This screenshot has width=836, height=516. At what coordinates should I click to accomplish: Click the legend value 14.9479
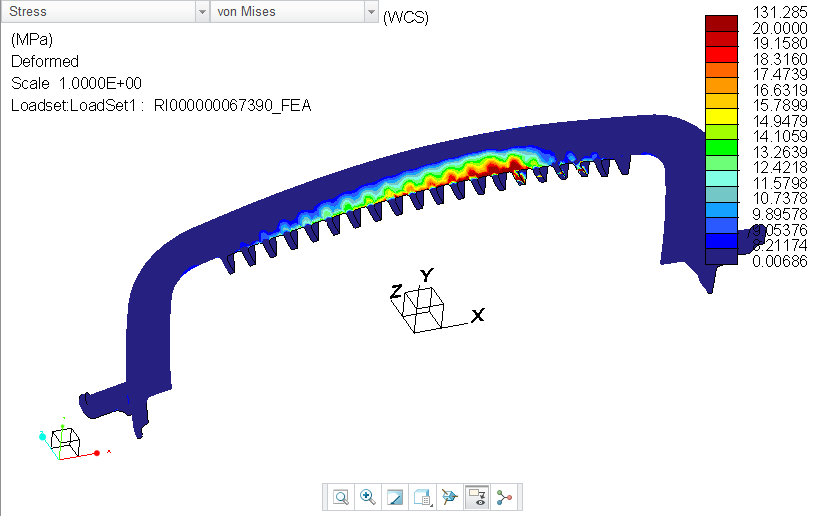tap(779, 121)
